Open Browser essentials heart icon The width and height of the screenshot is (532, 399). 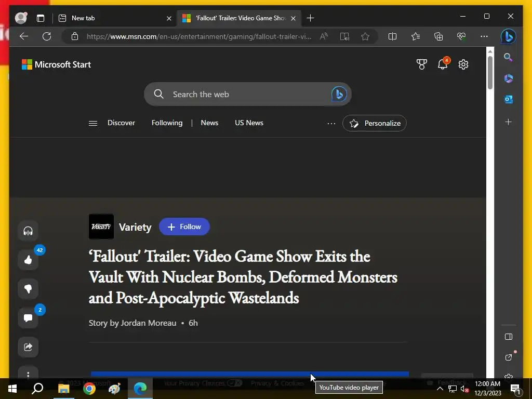click(461, 36)
